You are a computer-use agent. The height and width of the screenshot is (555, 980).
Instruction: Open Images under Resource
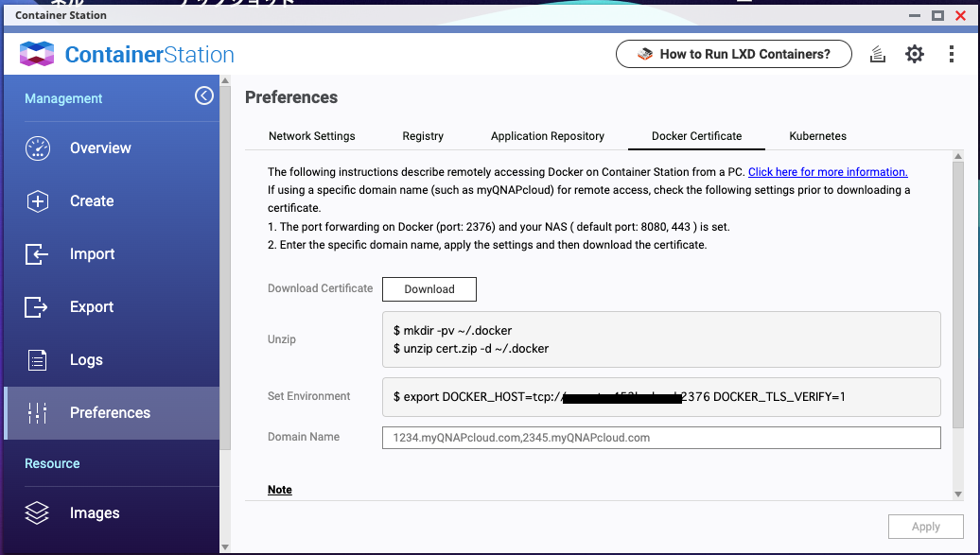(x=112, y=512)
